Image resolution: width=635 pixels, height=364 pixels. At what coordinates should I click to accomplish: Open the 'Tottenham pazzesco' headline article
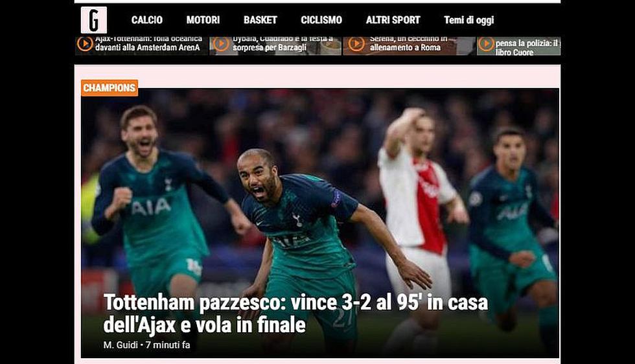click(295, 313)
